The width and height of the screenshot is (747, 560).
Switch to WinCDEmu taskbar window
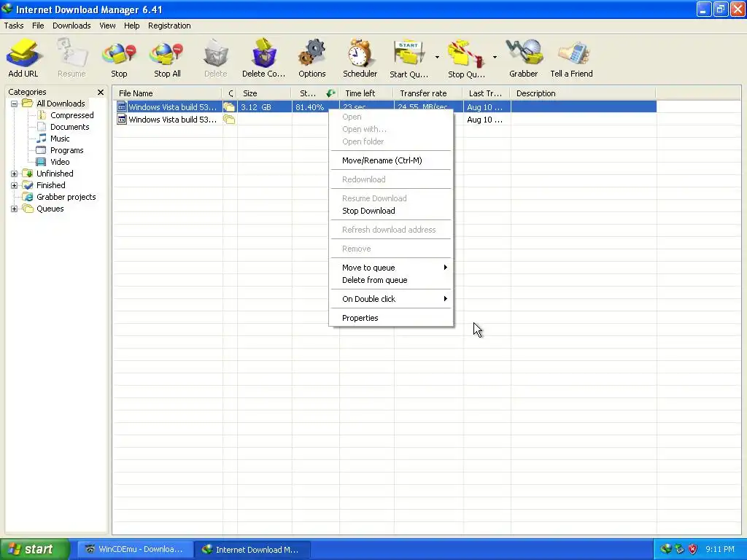point(135,550)
